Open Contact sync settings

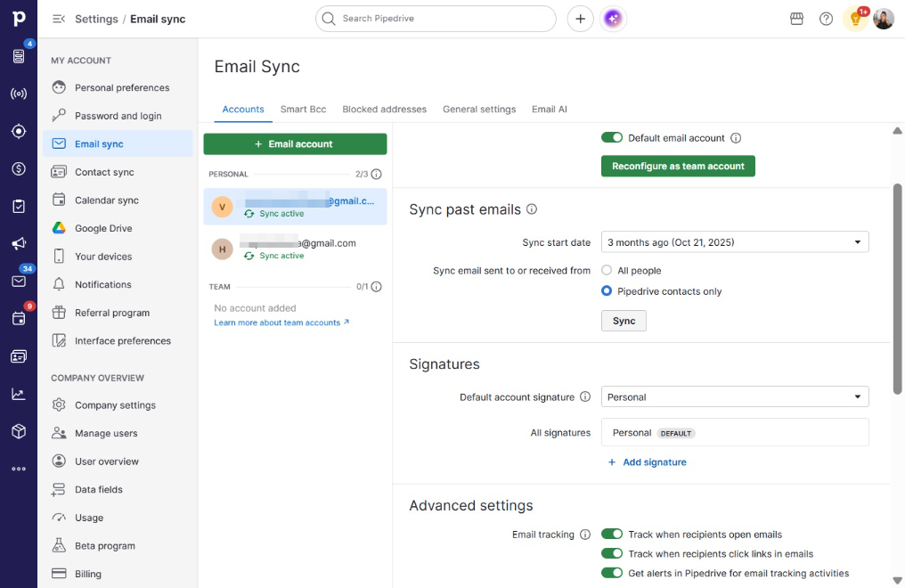point(118,172)
